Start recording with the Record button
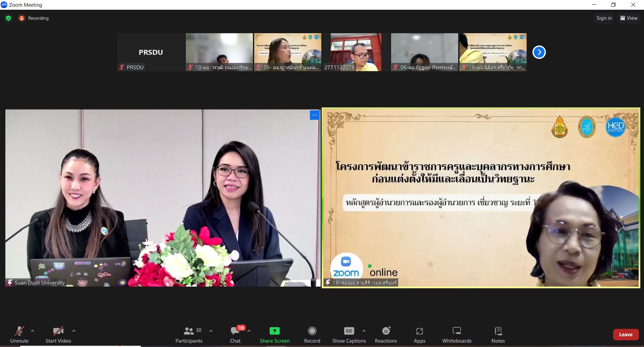The height and width of the screenshot is (347, 644). click(312, 335)
